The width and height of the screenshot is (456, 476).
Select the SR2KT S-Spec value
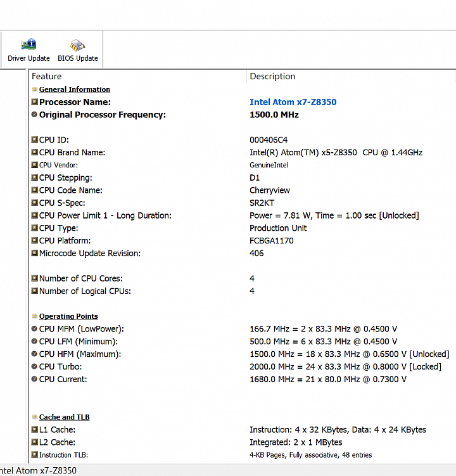coord(262,203)
